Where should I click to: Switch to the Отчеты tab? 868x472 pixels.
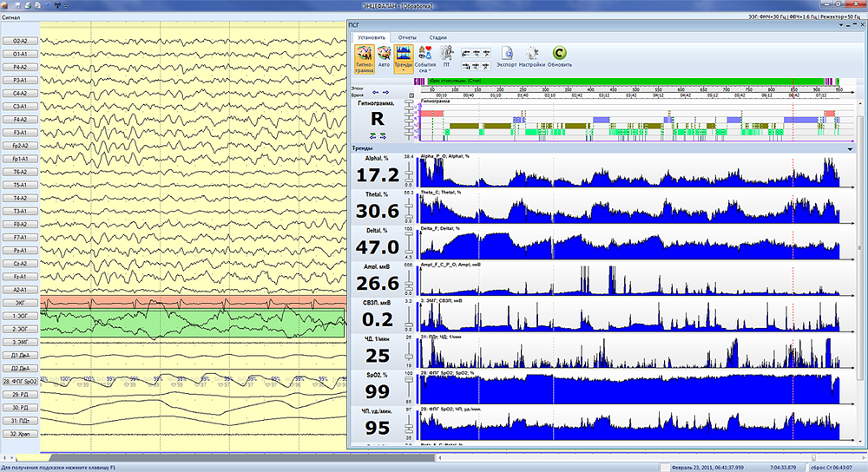407,37
